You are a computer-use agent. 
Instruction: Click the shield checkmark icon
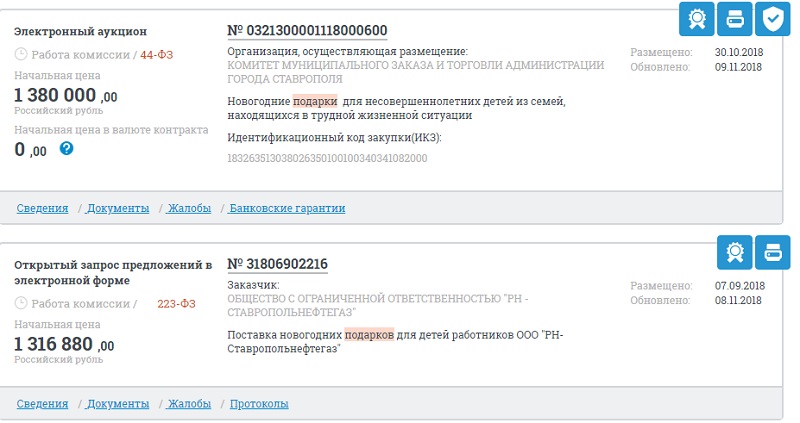tap(772, 19)
